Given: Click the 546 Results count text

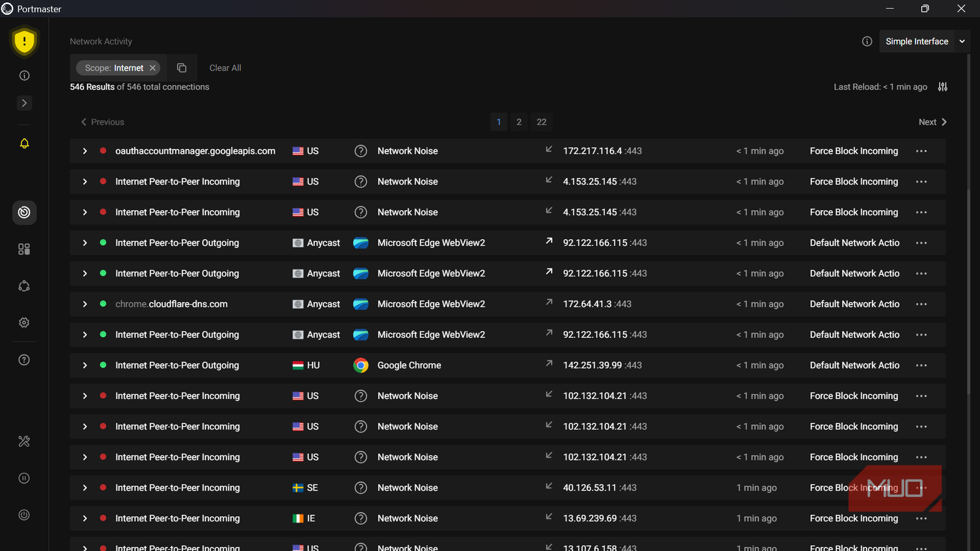Looking at the screenshot, I should pos(92,87).
